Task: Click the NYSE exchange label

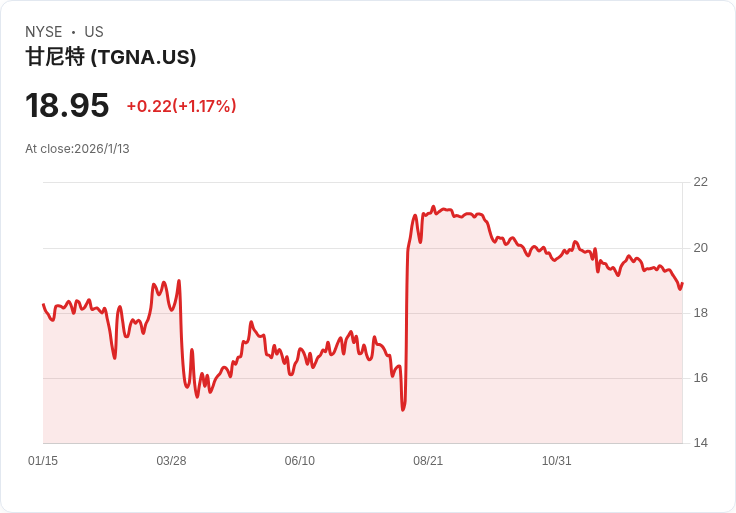Action: pyautogui.click(x=44, y=32)
